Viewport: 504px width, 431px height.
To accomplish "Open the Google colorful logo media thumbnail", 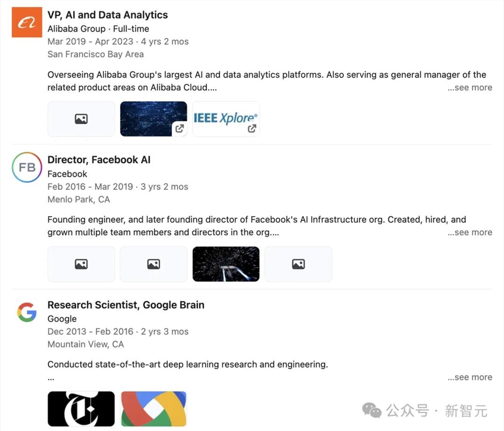I will click(x=154, y=409).
